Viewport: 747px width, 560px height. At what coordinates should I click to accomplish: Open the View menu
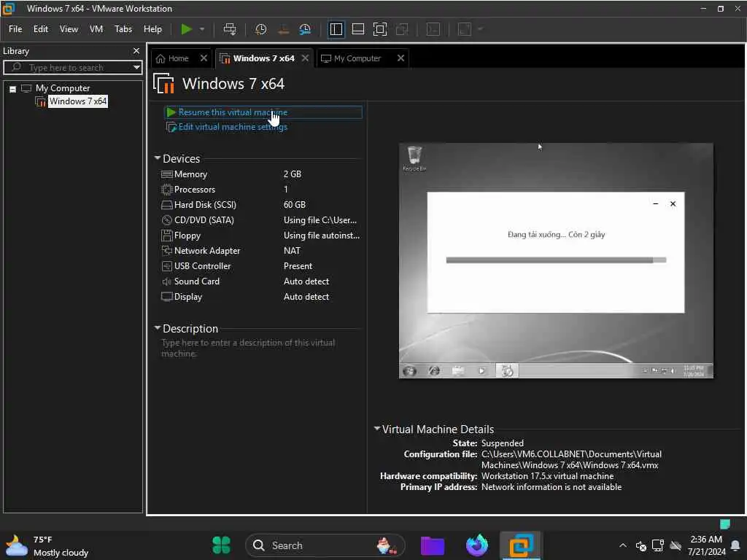tap(69, 29)
